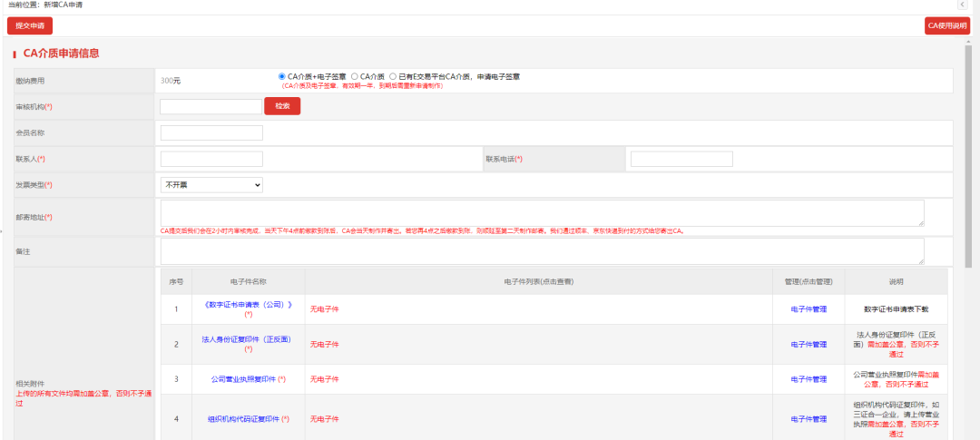Collapse panel with top-right arrow icon

963,5
